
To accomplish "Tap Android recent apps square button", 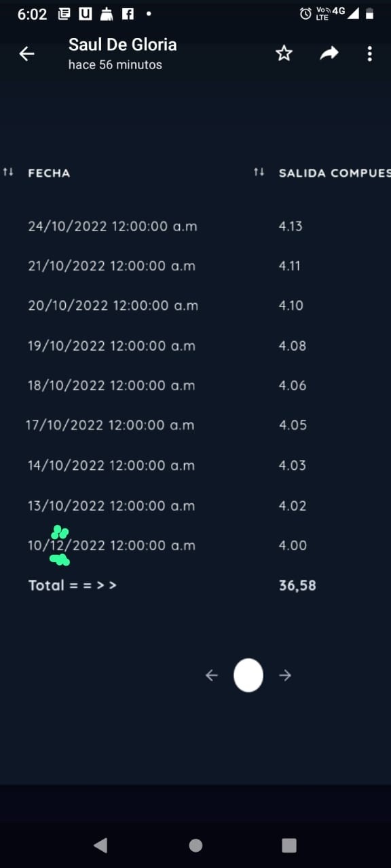I will (289, 845).
